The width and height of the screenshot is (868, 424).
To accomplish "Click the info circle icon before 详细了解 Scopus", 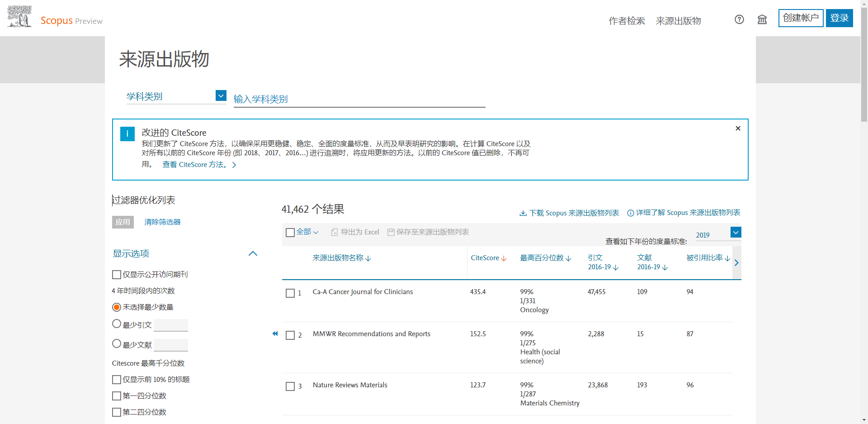I will (631, 213).
